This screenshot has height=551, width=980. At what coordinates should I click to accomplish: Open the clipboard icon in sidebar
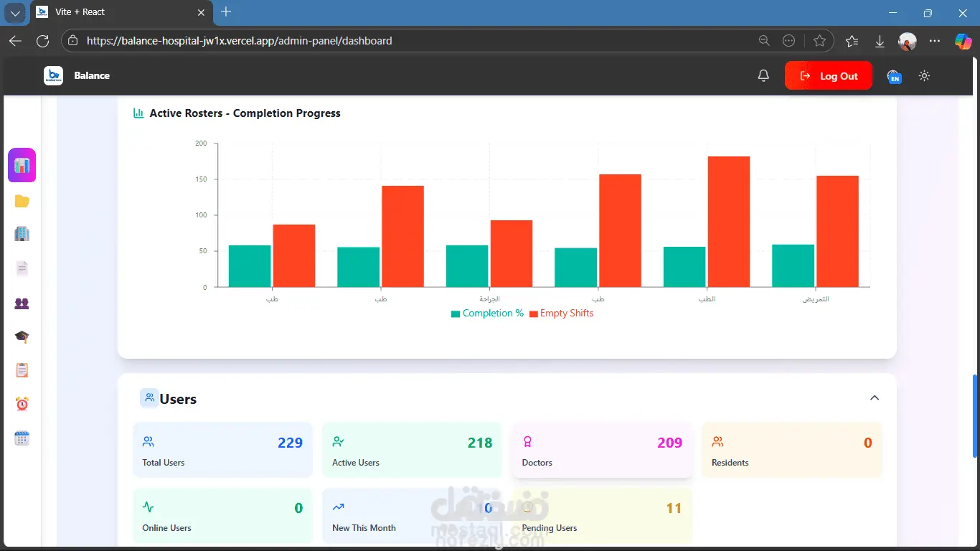(22, 370)
